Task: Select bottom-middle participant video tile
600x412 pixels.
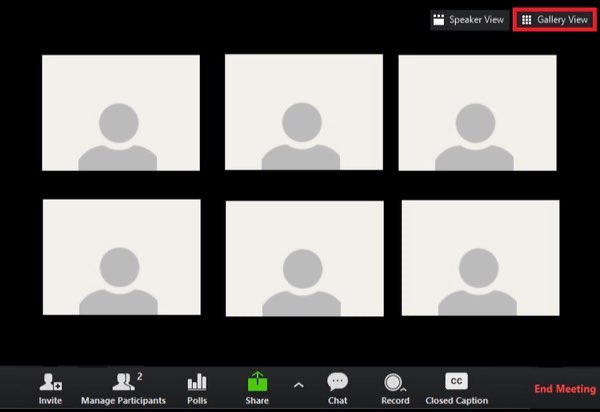Action: tap(305, 259)
